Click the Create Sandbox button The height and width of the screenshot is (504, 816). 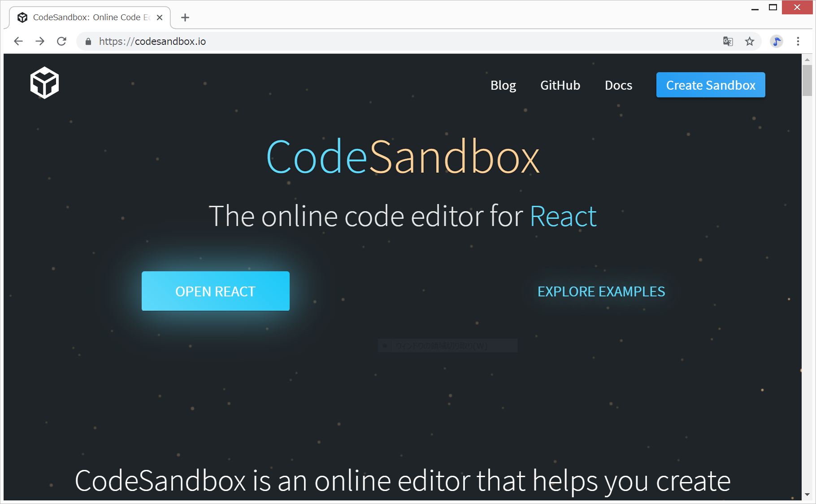pos(710,85)
